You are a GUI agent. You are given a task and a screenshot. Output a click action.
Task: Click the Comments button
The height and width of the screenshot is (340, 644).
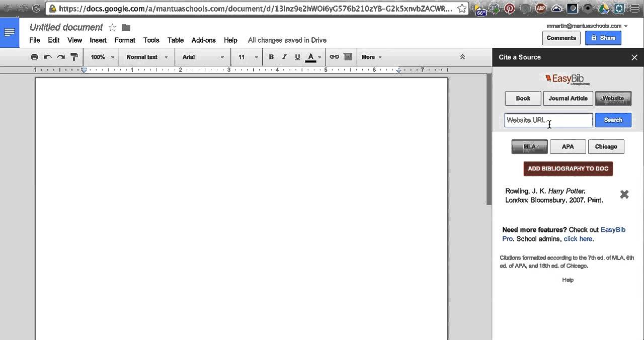tap(561, 38)
